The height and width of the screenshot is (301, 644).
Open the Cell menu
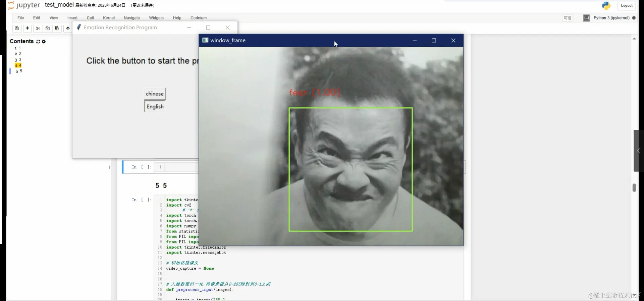pyautogui.click(x=90, y=18)
